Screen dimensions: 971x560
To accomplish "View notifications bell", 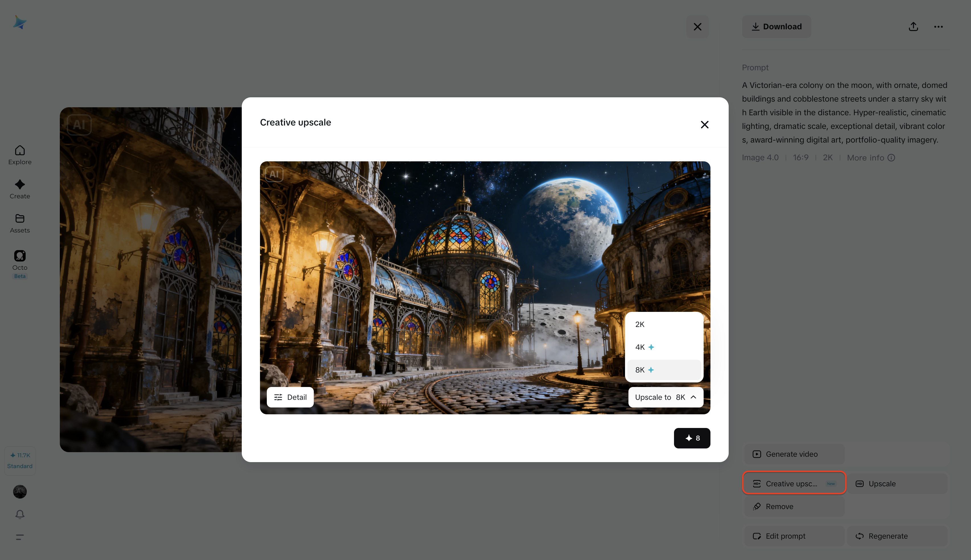I will pyautogui.click(x=20, y=514).
